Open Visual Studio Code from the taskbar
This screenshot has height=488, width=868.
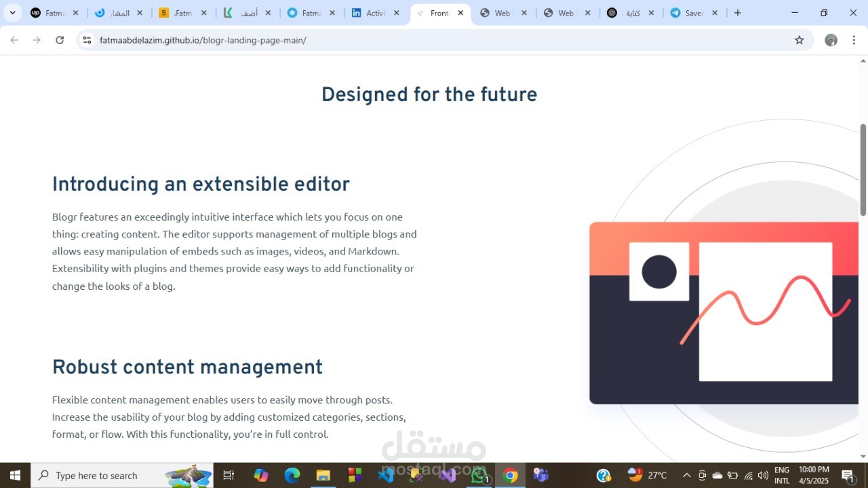[x=386, y=475]
